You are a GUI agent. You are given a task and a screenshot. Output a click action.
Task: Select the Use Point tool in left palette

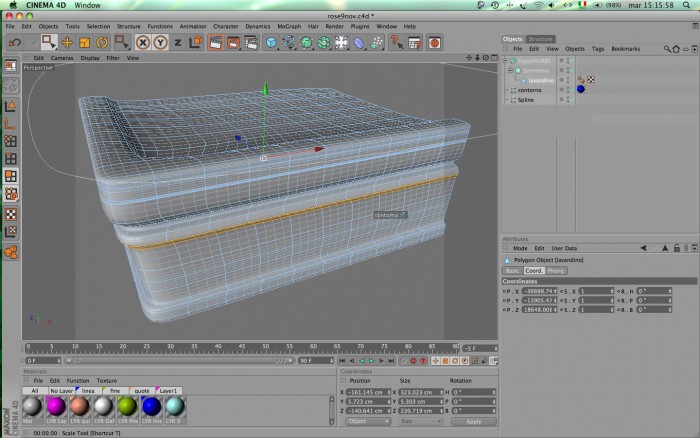[11, 141]
